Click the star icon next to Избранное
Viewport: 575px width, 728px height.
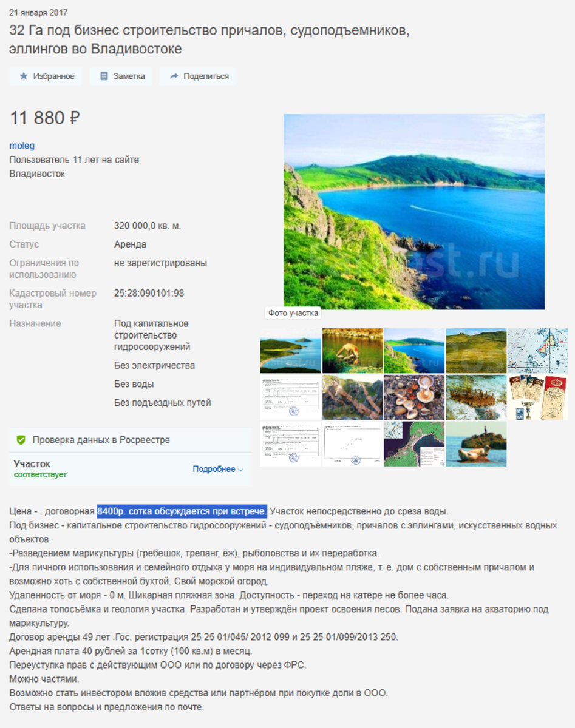pos(24,76)
